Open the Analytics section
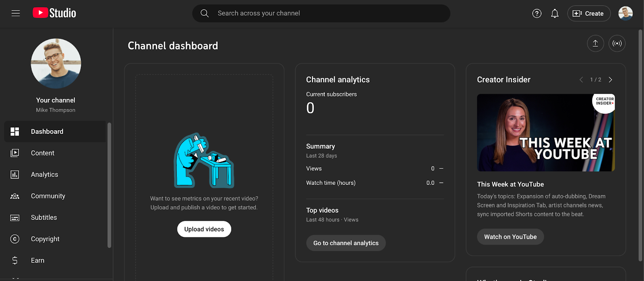Screen dimensions: 644x281 [x=55, y=174]
